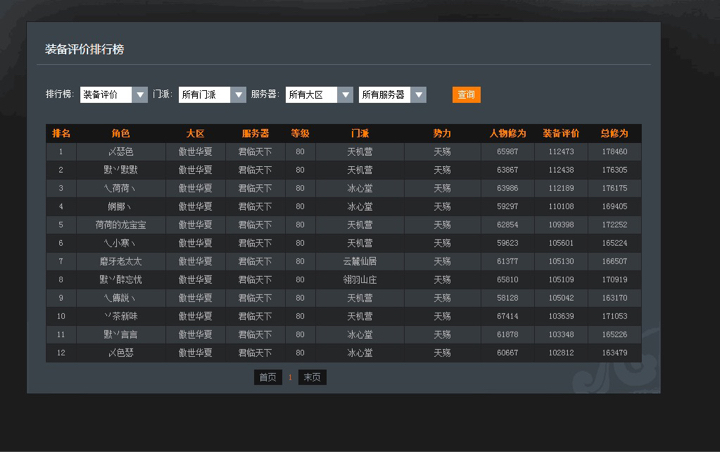The height and width of the screenshot is (452, 720).
Task: Select character 乀荷荷丶 in rank 3
Action: point(121,188)
